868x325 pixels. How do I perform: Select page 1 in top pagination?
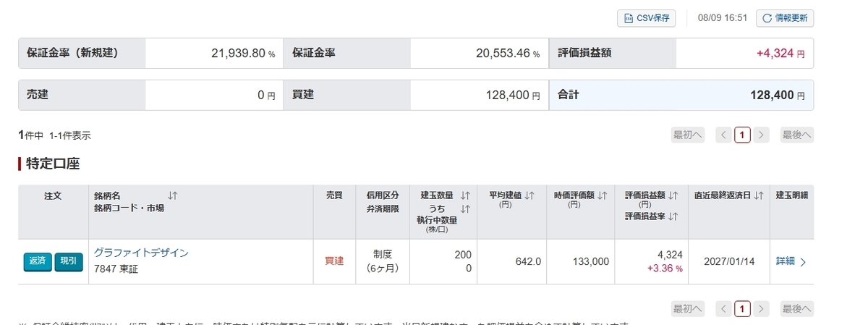(742, 135)
